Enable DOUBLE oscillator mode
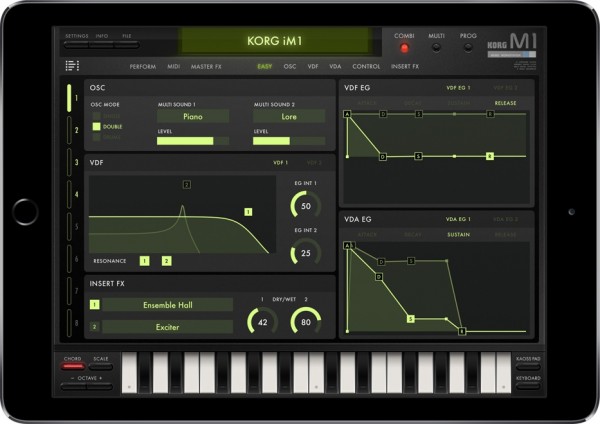This screenshot has height=424, width=600. pyautogui.click(x=97, y=126)
